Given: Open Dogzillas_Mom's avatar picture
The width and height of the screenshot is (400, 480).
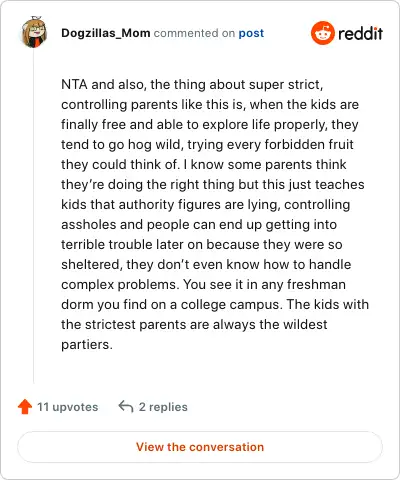Looking at the screenshot, I should pyautogui.click(x=34, y=32).
